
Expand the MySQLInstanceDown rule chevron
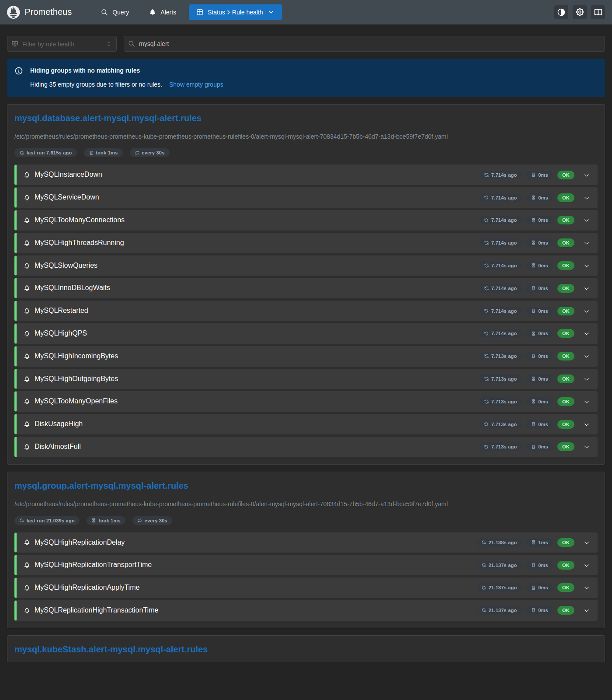(x=587, y=175)
